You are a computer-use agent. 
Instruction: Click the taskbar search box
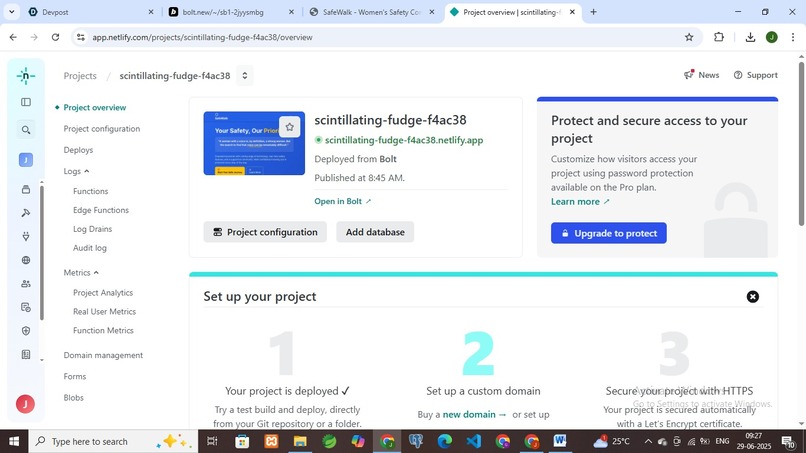113,441
